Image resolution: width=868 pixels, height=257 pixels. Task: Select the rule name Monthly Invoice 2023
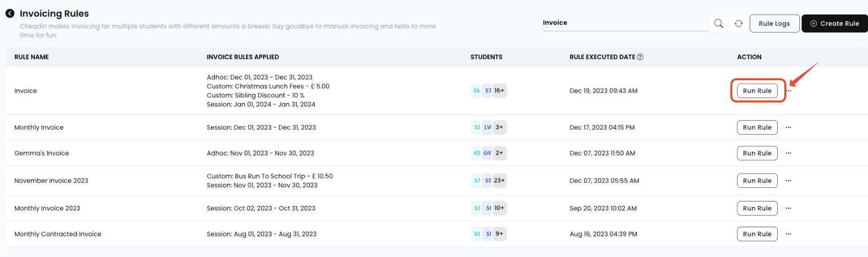[x=47, y=208]
